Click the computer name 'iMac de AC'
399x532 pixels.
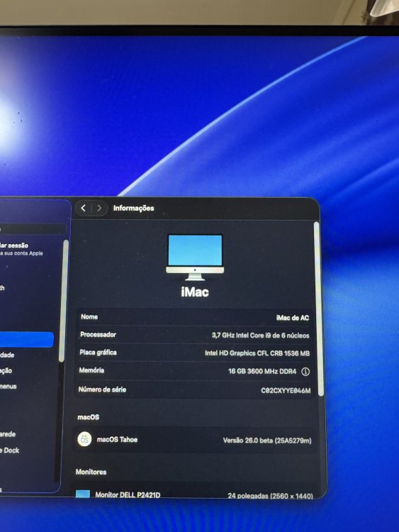tap(293, 318)
